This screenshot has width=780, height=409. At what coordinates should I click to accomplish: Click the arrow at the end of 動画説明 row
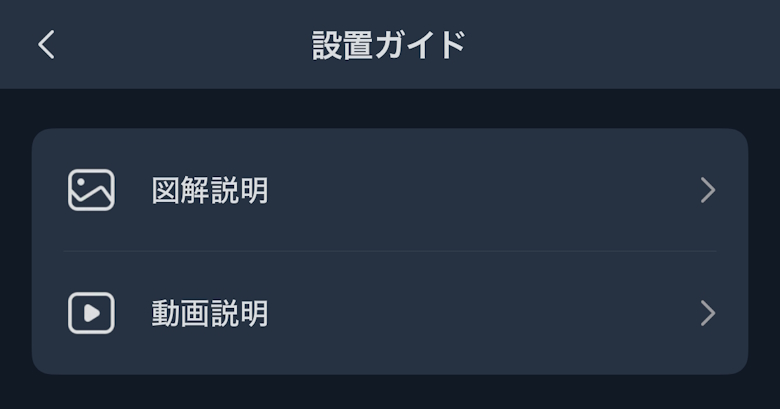pos(708,314)
